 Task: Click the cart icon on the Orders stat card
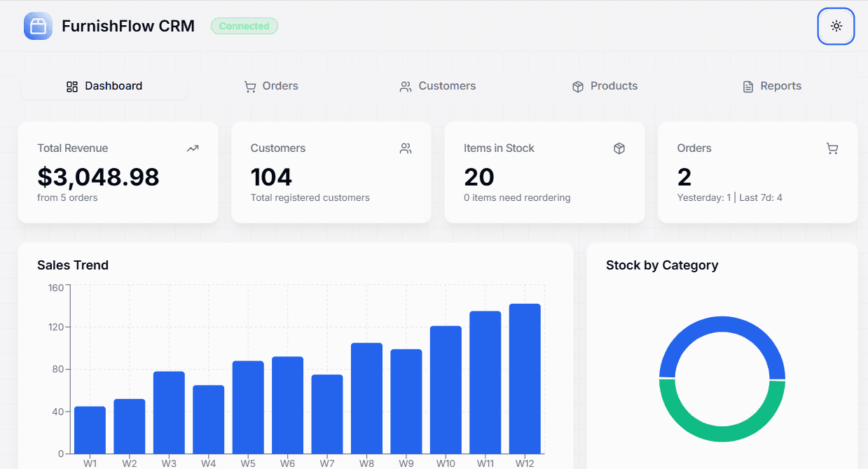[x=832, y=148]
